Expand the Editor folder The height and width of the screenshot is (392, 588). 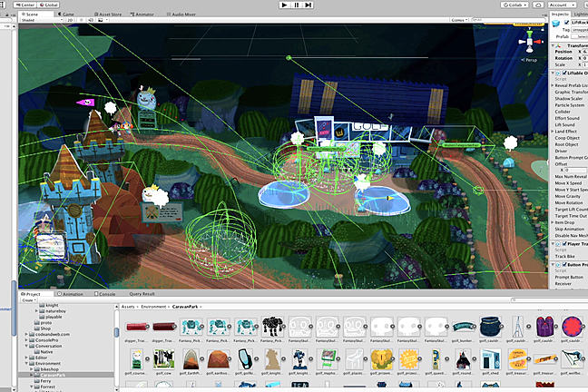[26, 358]
